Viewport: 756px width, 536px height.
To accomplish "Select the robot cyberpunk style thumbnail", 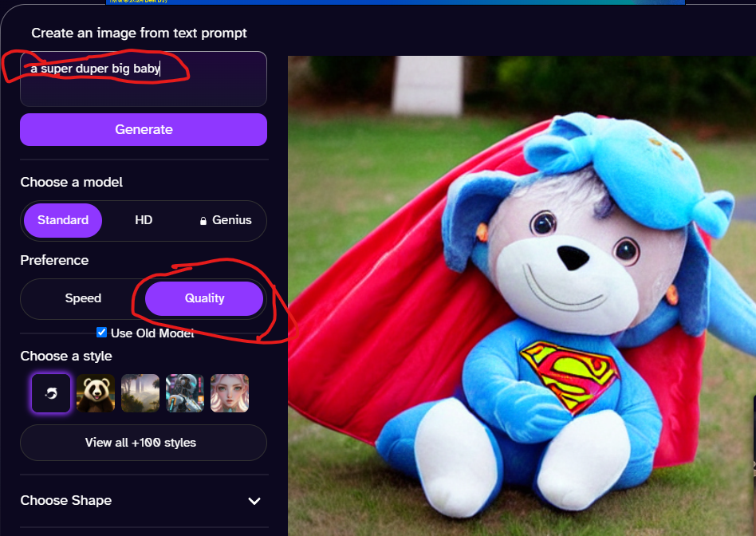I will tap(185, 393).
